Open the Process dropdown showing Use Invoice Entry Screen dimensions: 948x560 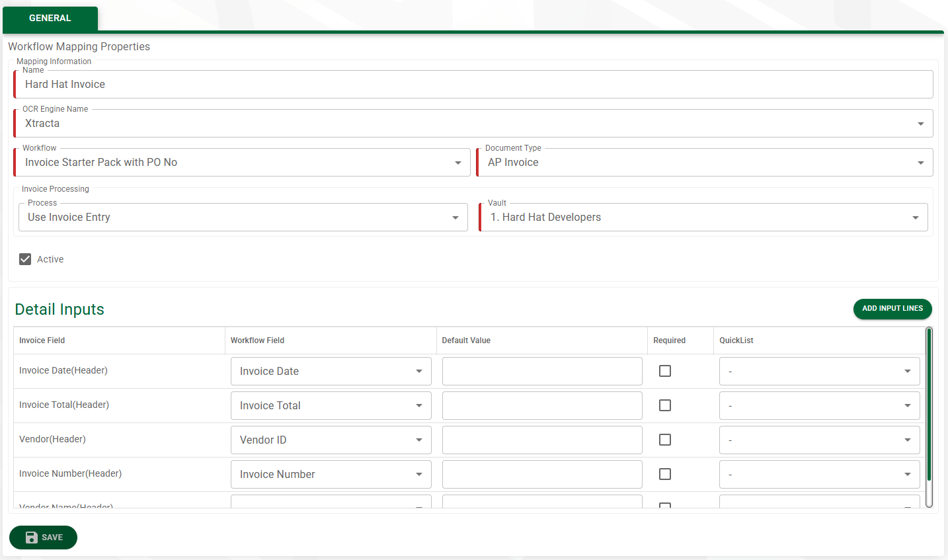[243, 218]
